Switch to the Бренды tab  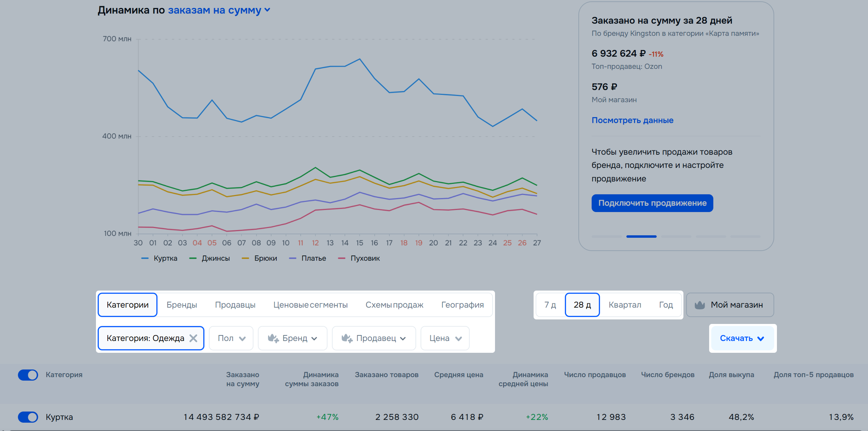click(181, 305)
